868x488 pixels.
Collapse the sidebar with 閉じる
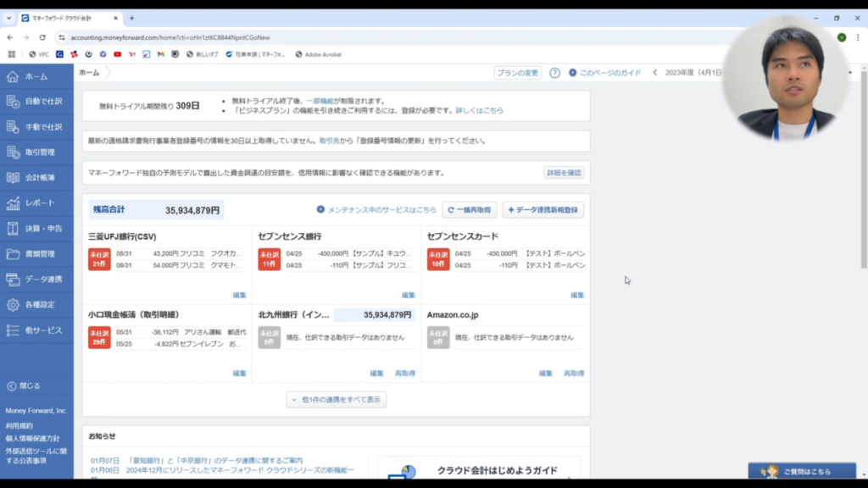click(24, 386)
